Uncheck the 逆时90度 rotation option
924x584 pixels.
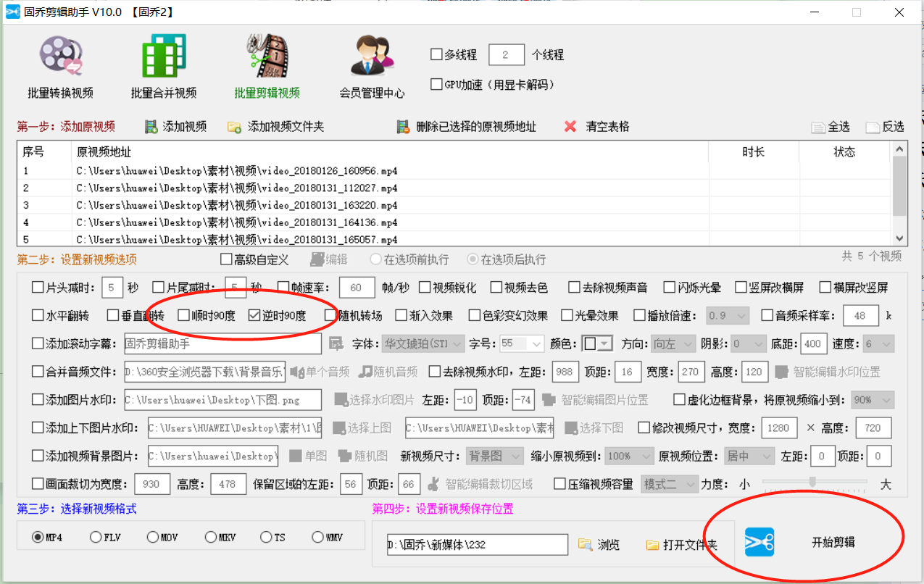253,314
